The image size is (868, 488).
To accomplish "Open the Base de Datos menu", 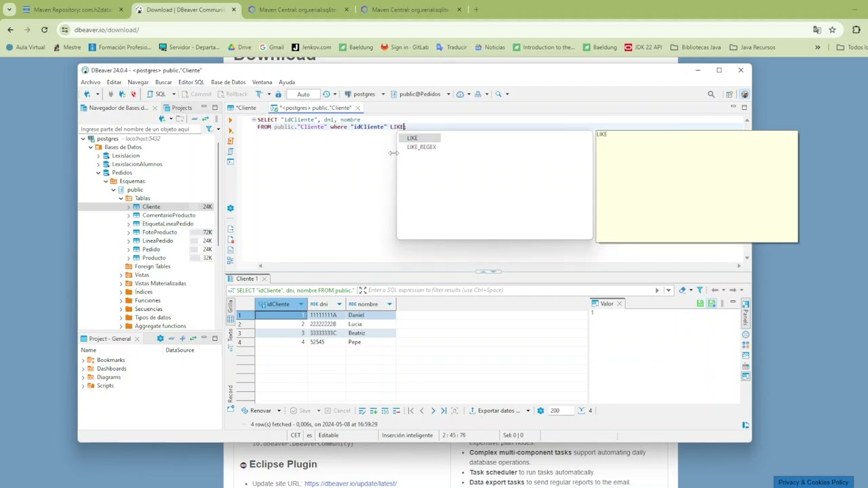I will point(228,82).
